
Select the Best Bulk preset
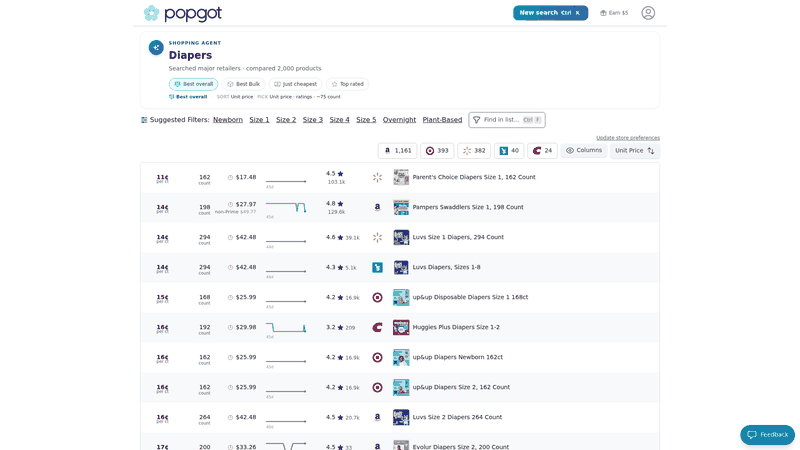[x=244, y=84]
